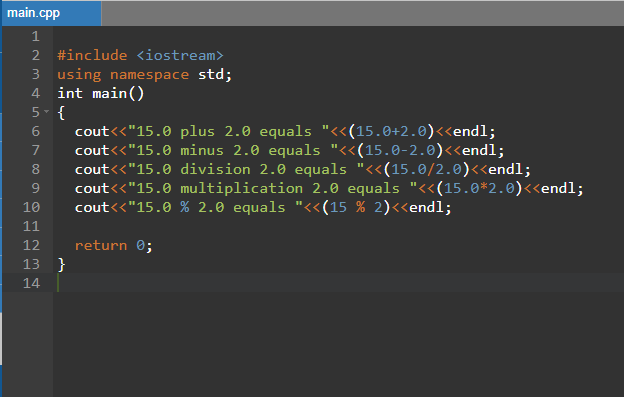Click 'main()' on line 4

(118, 93)
